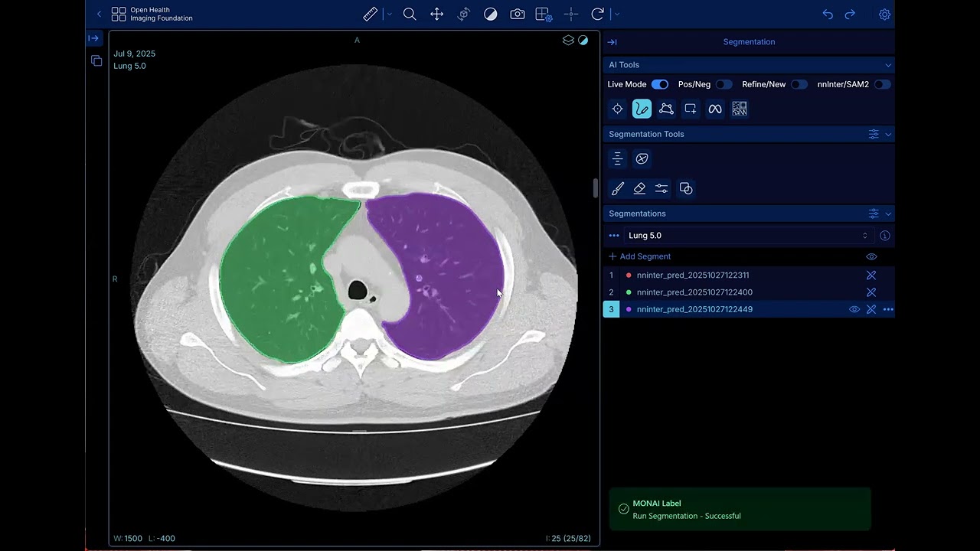Toggle the Refine/New switch
Image resolution: width=980 pixels, height=551 pixels.
799,84
